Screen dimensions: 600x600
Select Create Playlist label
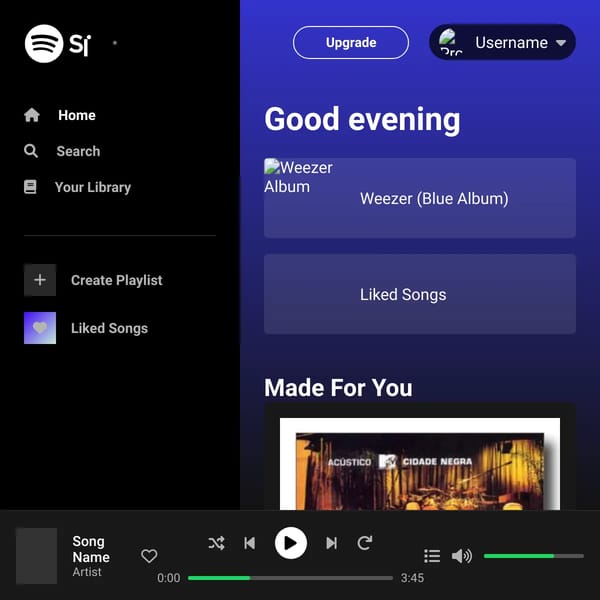[117, 280]
